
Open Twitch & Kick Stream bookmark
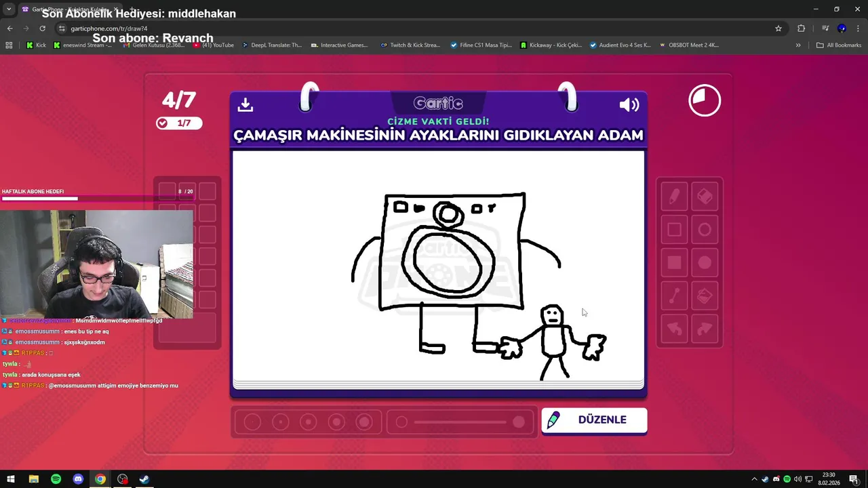(x=410, y=45)
